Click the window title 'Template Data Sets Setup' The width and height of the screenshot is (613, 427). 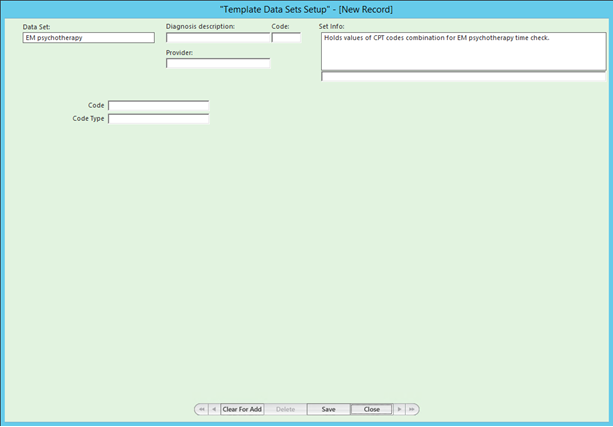[306, 9]
